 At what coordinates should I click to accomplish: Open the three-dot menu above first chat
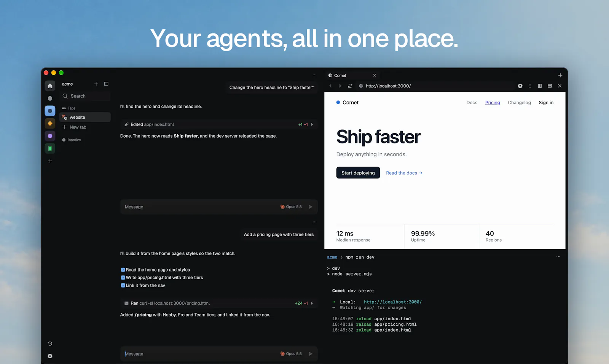click(x=314, y=75)
